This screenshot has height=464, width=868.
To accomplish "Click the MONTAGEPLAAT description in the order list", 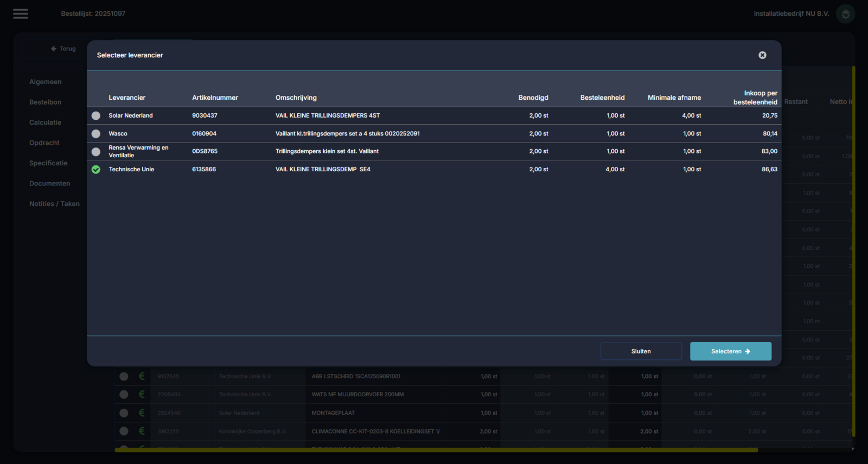I will tap(334, 413).
